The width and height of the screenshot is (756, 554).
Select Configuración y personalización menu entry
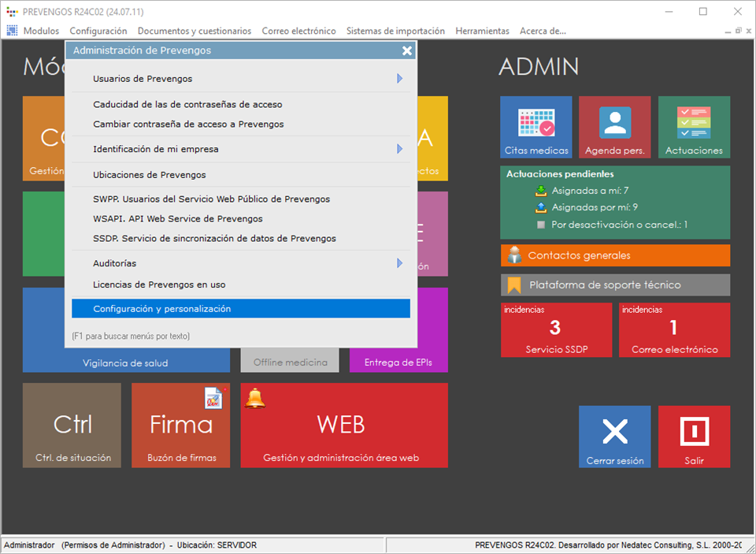[x=240, y=309]
